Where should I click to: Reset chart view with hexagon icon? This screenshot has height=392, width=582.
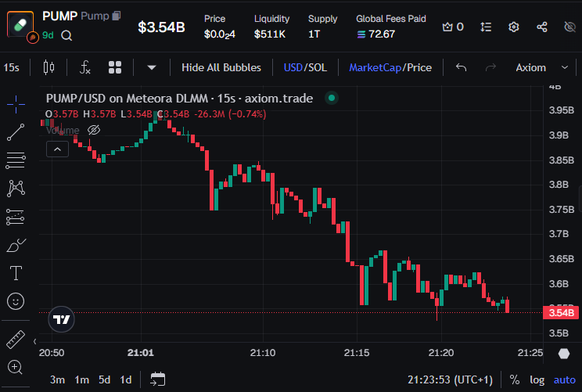564,354
